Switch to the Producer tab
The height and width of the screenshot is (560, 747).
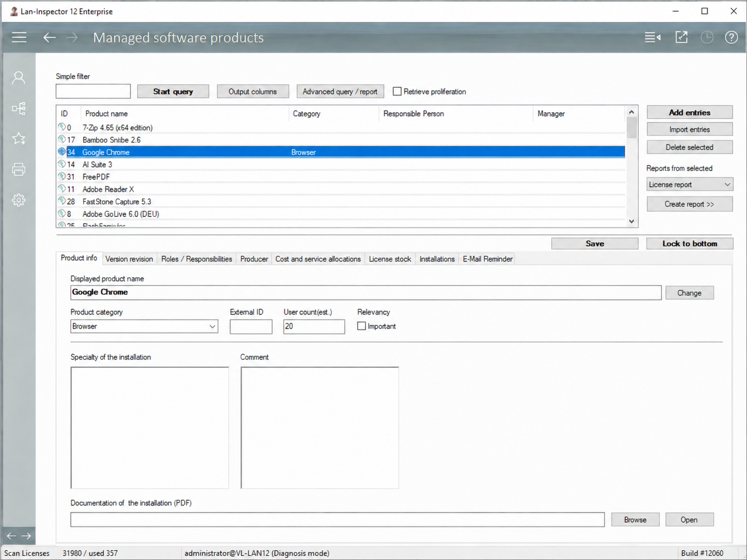pyautogui.click(x=254, y=259)
